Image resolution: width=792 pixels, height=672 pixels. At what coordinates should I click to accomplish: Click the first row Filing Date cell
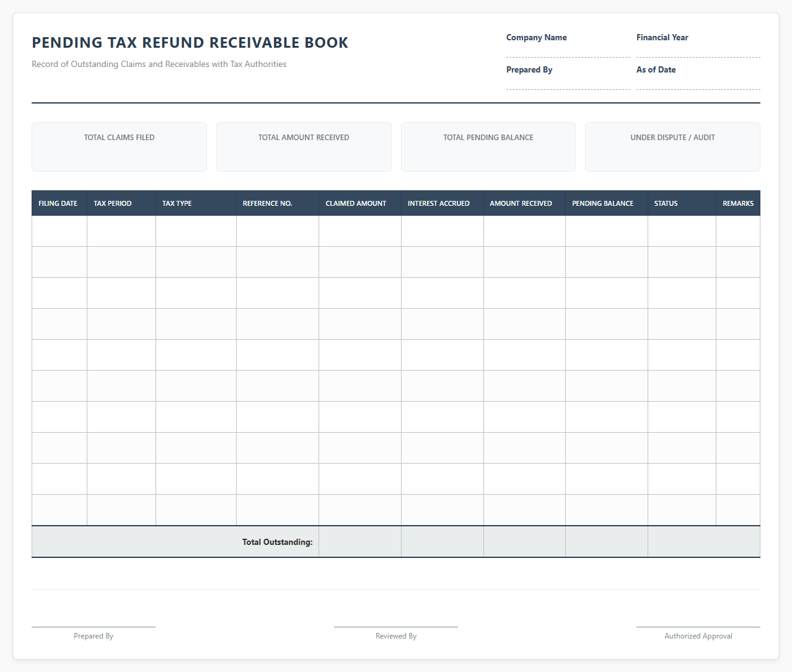pos(59,231)
